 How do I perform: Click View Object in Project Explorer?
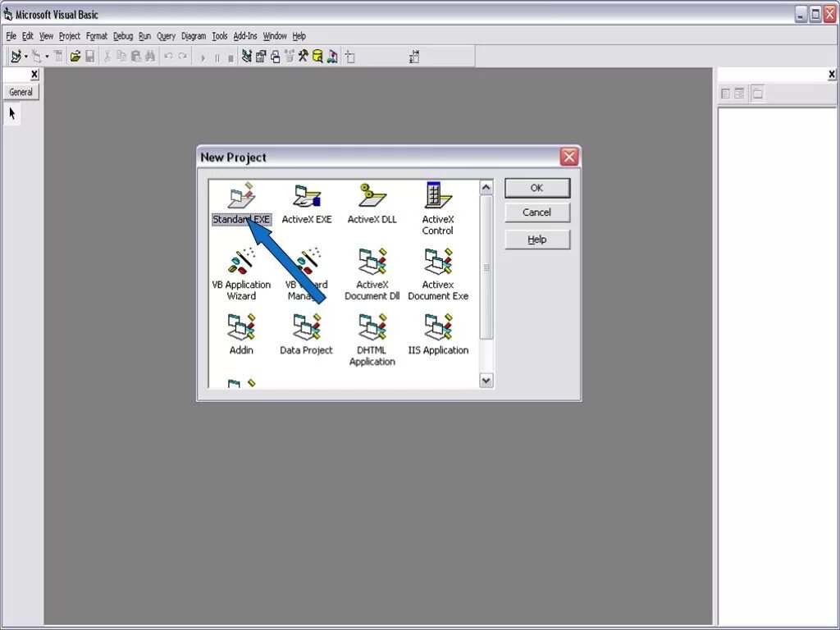click(x=740, y=94)
